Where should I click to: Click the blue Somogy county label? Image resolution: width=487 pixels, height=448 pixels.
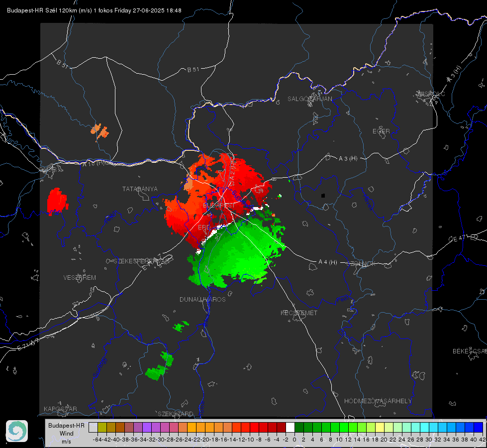[x=100, y=368]
